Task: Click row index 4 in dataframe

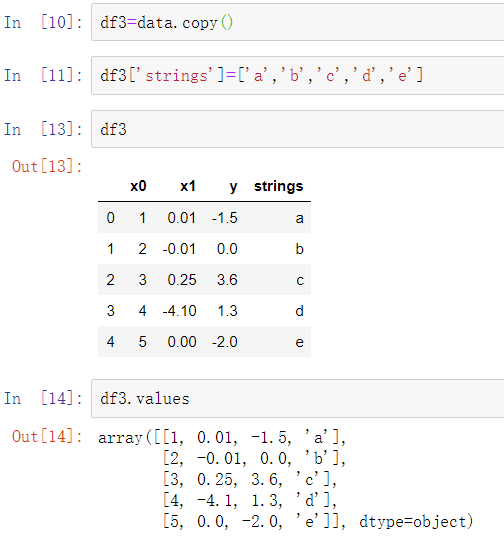Action: pyautogui.click(x=110, y=342)
